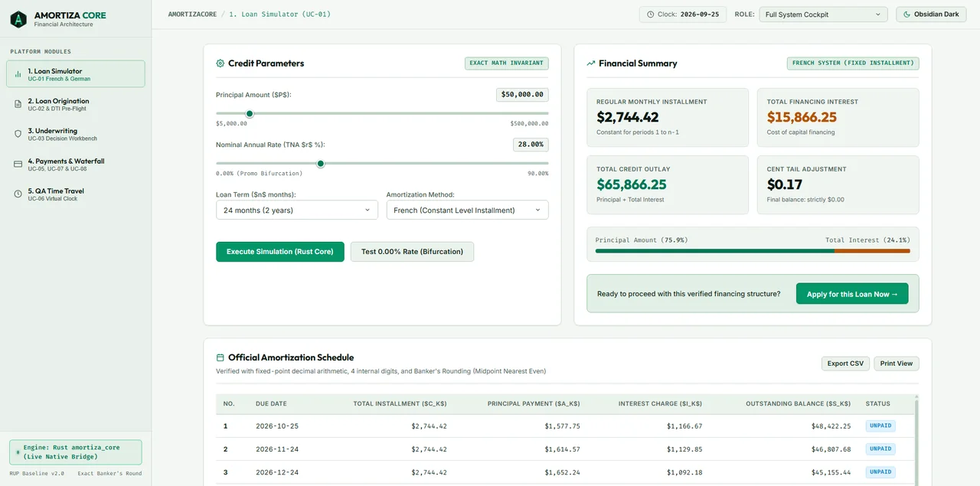The image size is (980, 486).
Task: Click the Nominal Annual Rate slider handle
Action: pyautogui.click(x=321, y=163)
